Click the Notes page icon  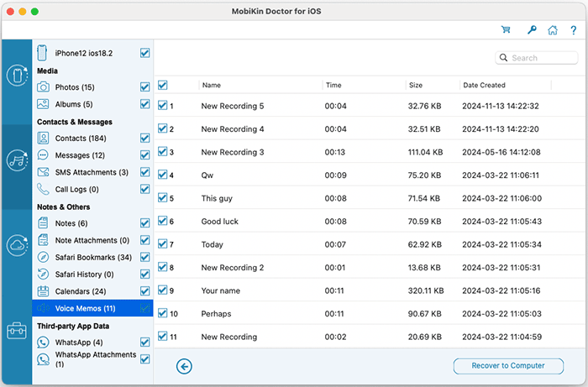pos(43,223)
